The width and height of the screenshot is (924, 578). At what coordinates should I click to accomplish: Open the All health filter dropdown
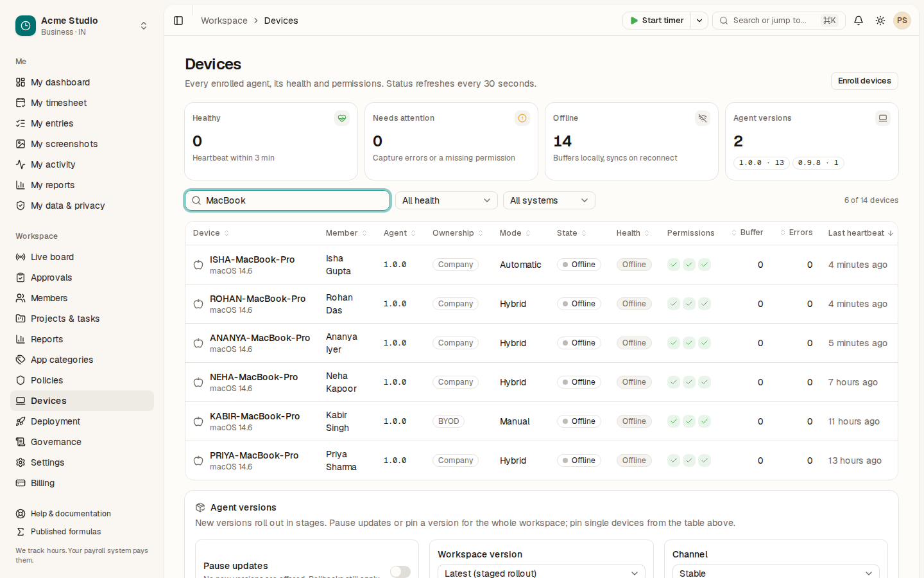coord(447,200)
